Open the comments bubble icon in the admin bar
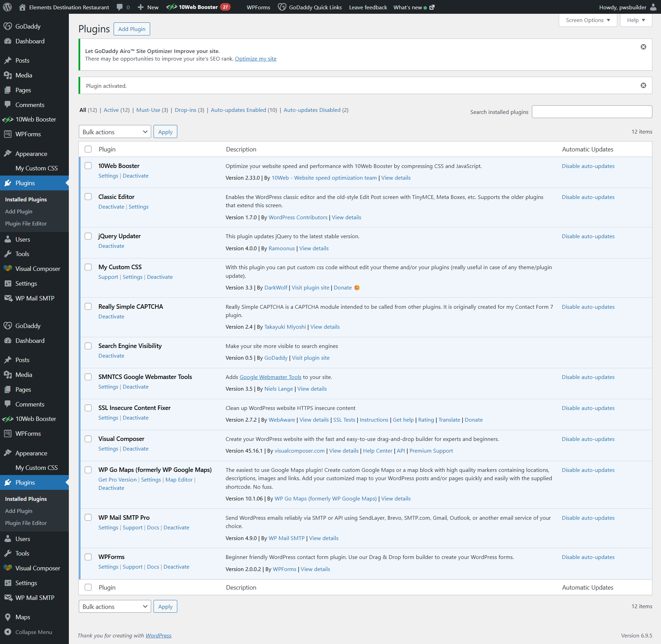Screen dimensions: 661x644 tap(119, 7)
